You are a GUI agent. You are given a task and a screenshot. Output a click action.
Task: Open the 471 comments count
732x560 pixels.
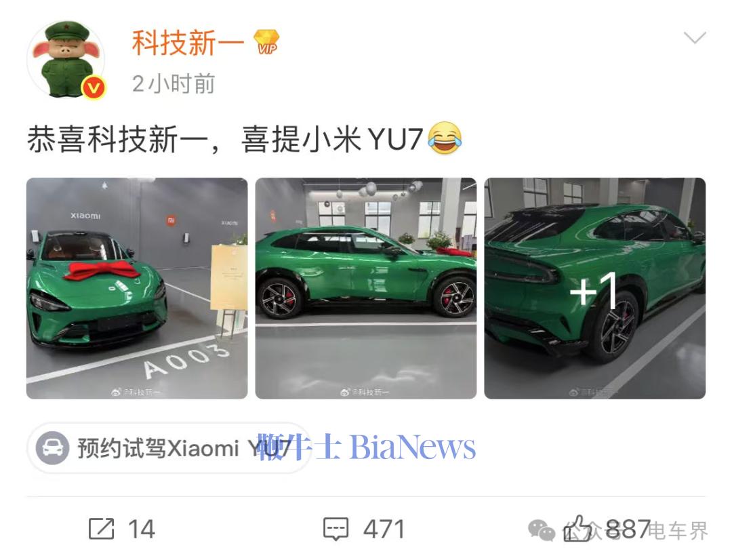pyautogui.click(x=384, y=529)
